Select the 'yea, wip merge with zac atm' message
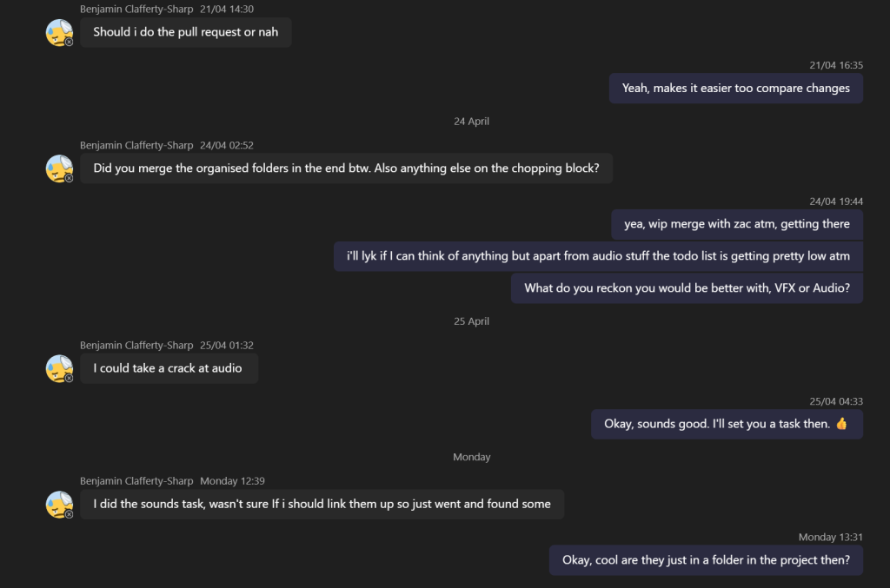 (x=737, y=224)
